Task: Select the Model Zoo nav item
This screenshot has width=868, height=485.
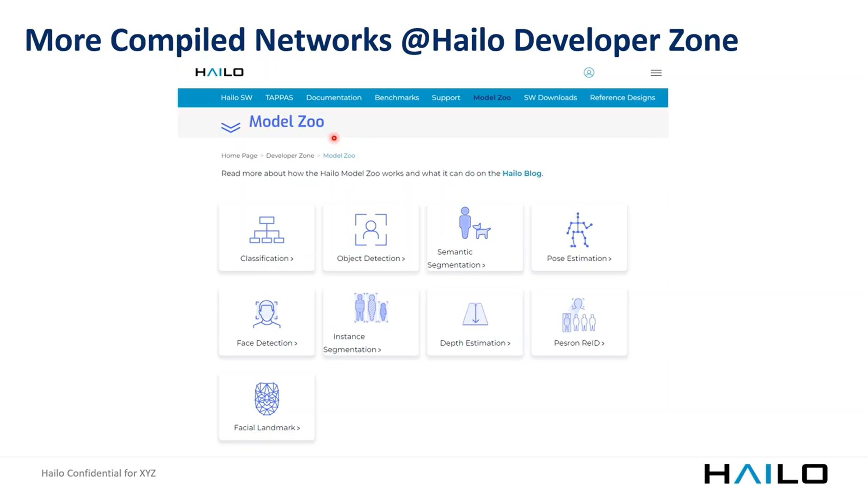Action: (492, 98)
